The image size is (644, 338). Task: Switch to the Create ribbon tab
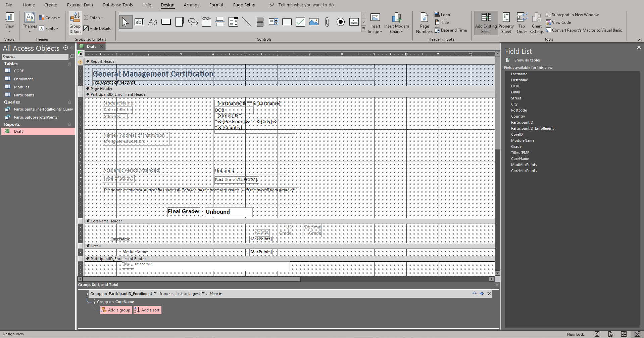51,5
